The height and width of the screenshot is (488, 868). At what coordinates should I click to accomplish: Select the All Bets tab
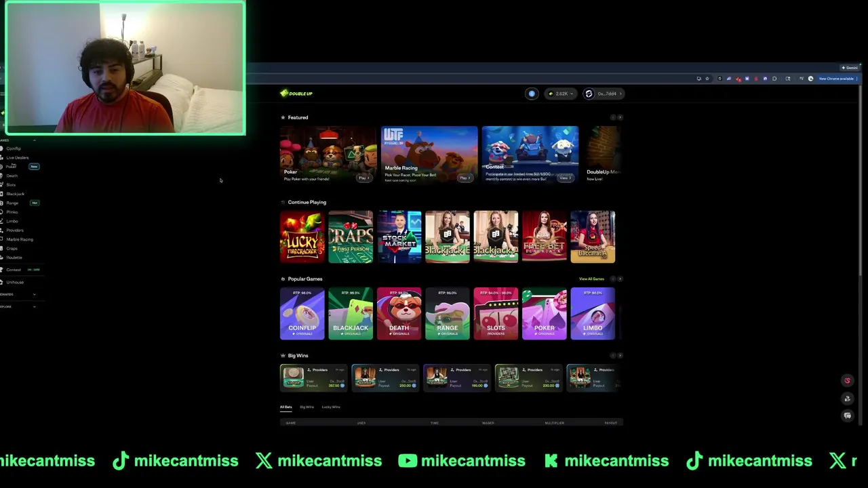pos(286,407)
